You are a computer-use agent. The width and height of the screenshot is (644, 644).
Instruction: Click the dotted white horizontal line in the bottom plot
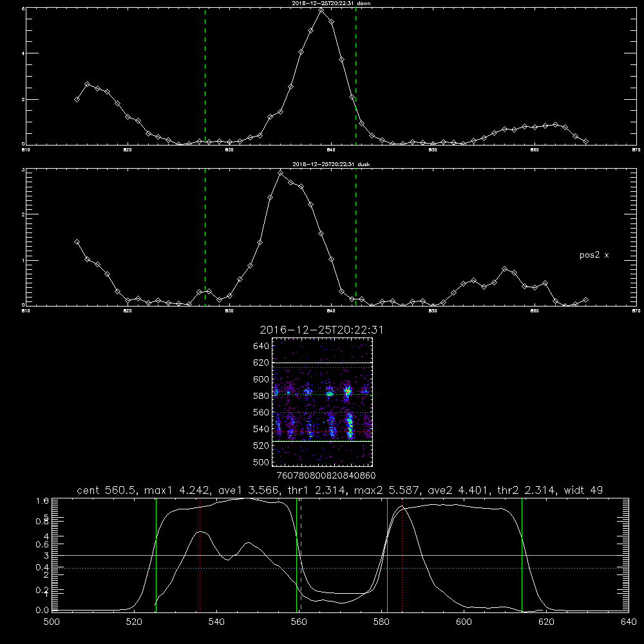[x=340, y=568]
